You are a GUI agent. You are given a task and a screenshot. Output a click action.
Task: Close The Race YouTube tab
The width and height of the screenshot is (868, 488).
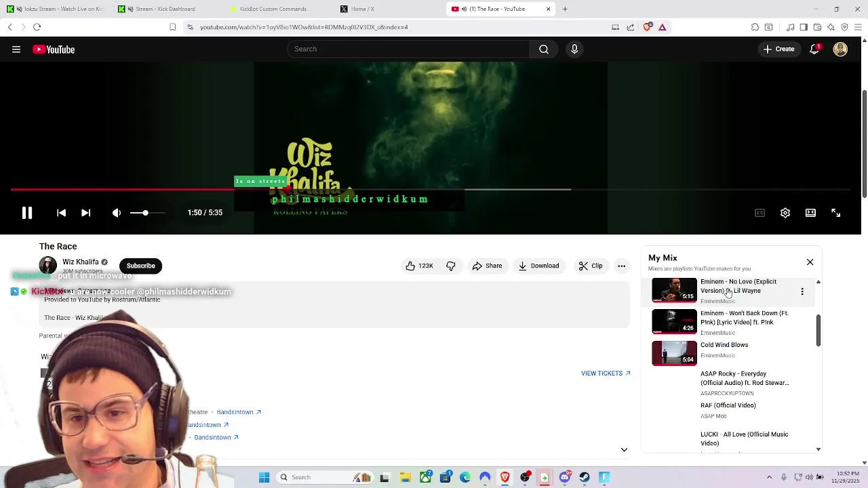[548, 9]
